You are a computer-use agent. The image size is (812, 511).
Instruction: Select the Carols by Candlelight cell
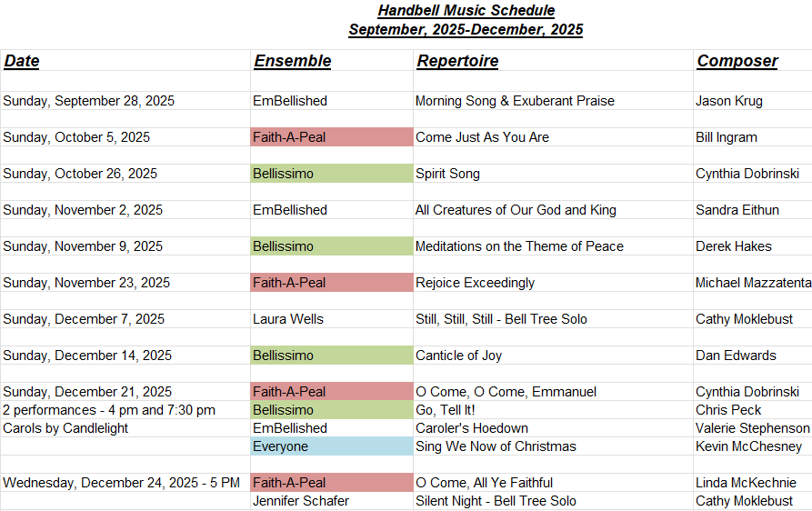125,428
